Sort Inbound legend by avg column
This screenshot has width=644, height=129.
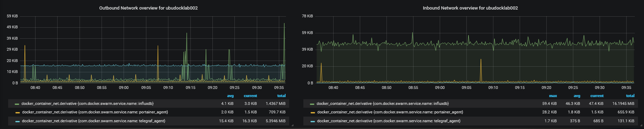click(x=577, y=96)
